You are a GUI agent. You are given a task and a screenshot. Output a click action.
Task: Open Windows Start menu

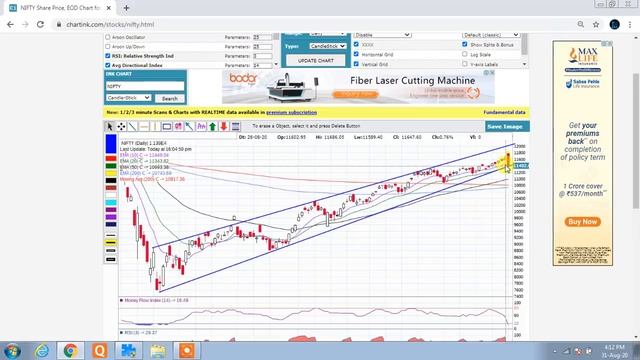[x=12, y=351]
